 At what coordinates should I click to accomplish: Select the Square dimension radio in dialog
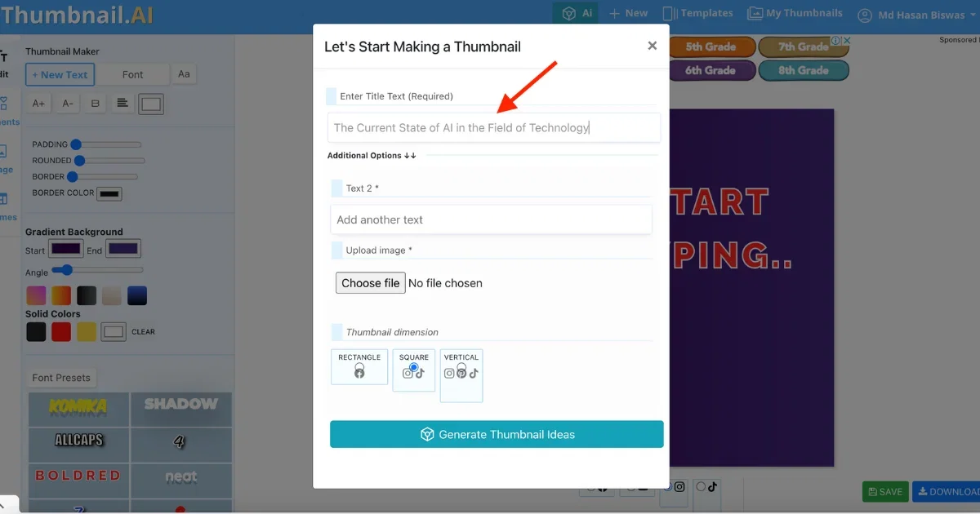(414, 367)
